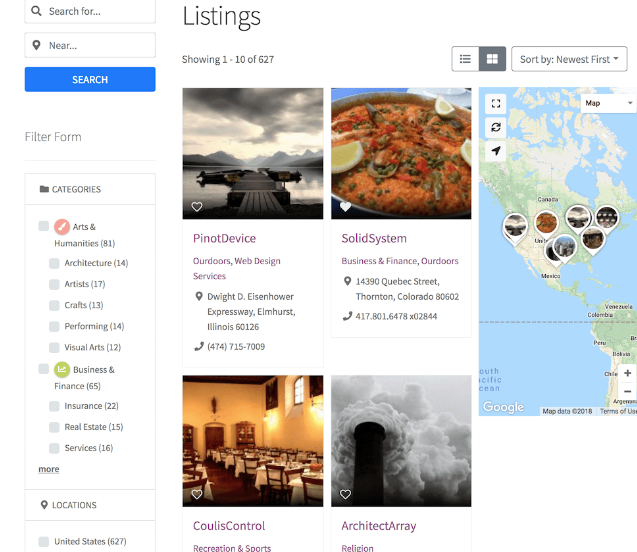Screen dimensions: 637x552
Task: Click the Near... location input field
Action: pyautogui.click(x=90, y=45)
